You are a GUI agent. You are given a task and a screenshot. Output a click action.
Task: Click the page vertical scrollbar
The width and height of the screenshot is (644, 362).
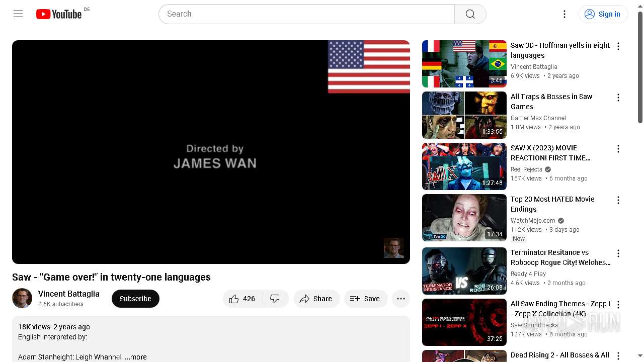[640, 67]
